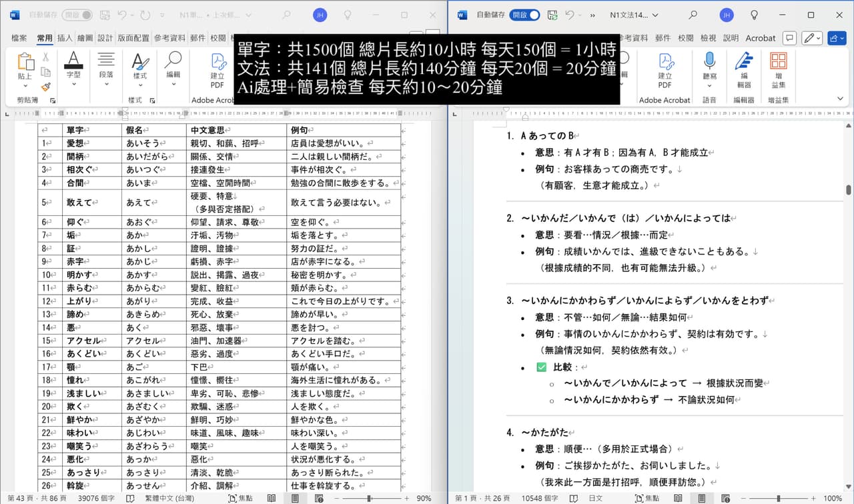Open 段落 Paragraph group in left window
This screenshot has width=854, height=504.
point(106,69)
